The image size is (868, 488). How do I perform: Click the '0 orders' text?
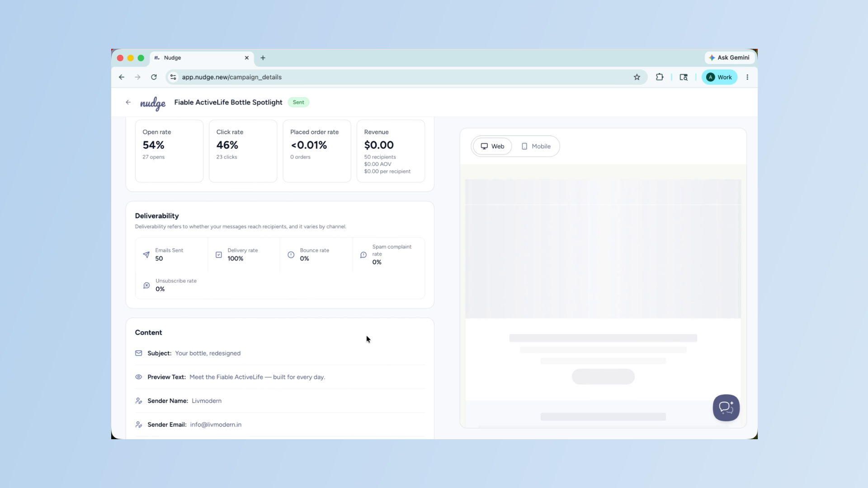tap(300, 157)
